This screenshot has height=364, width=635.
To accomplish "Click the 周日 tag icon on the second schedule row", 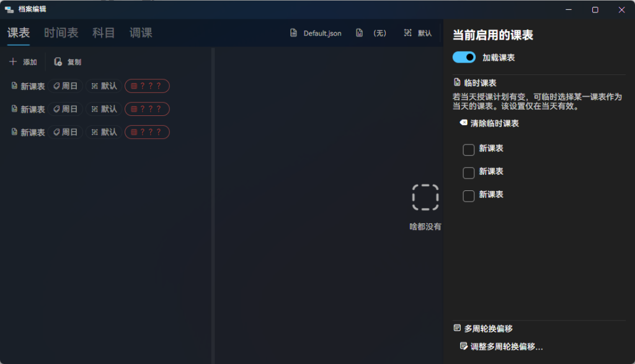I will [x=57, y=109].
